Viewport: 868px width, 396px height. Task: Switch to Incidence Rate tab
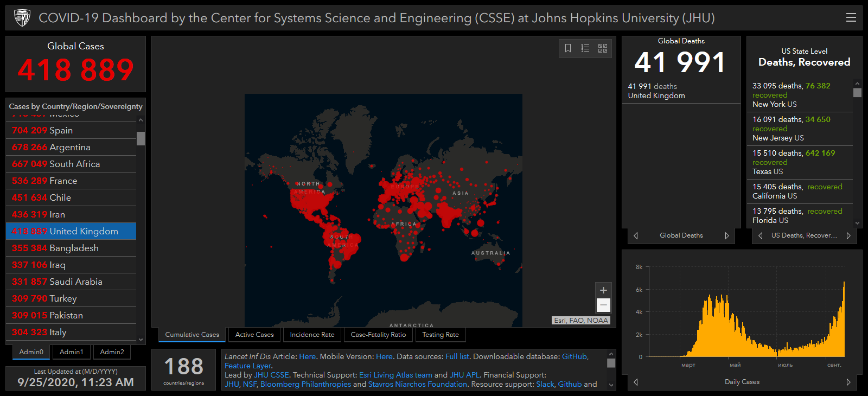tap(312, 335)
